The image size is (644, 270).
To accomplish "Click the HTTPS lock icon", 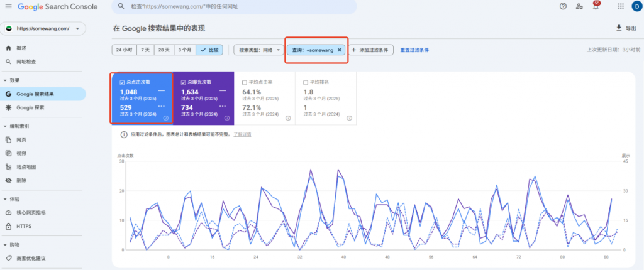I will tap(8, 226).
